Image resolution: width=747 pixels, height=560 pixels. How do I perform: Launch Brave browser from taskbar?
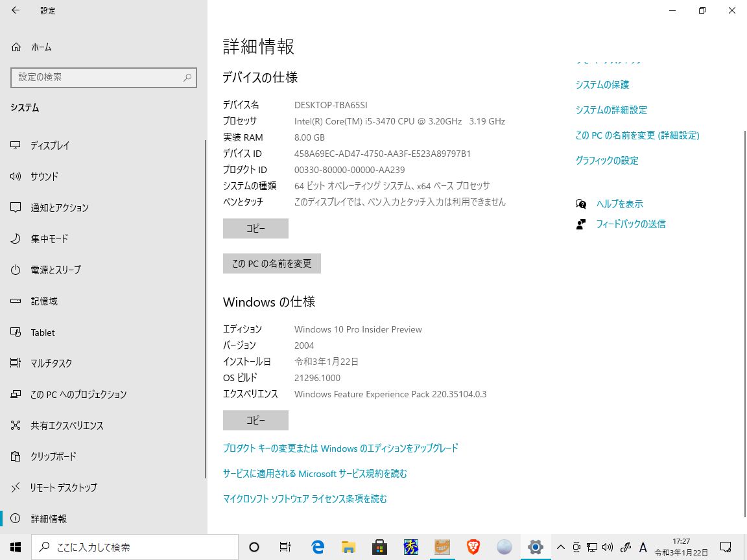pos(473,547)
